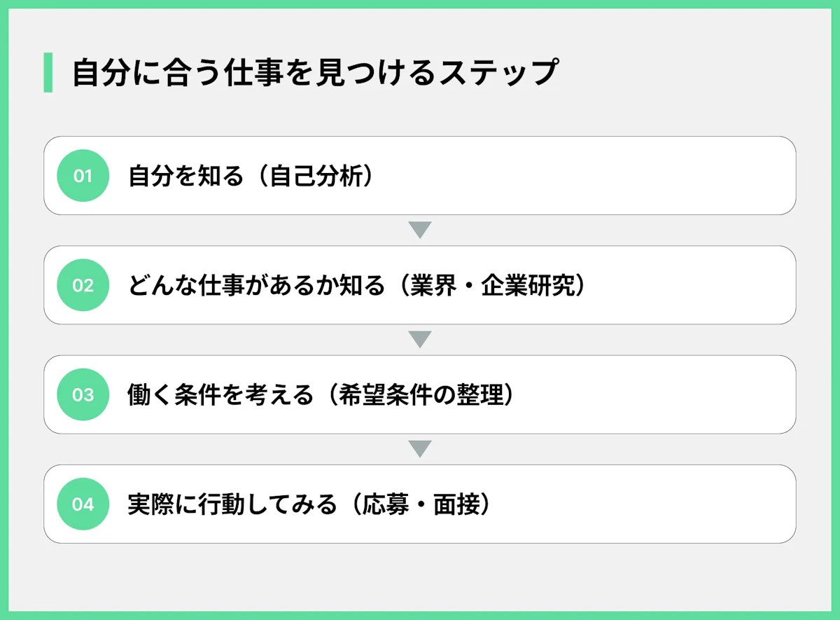The image size is (840, 620).
Task: Click the down arrow between steps 03 and 04
Action: pyautogui.click(x=419, y=449)
